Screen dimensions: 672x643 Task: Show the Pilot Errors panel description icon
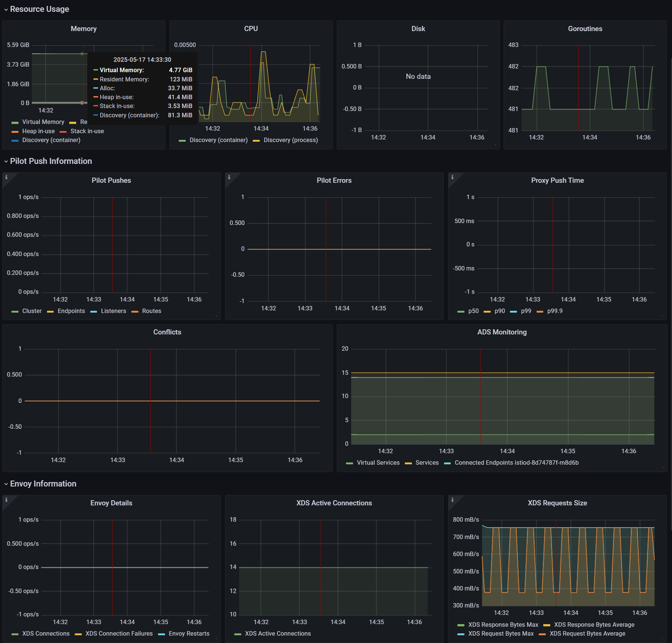click(x=229, y=177)
